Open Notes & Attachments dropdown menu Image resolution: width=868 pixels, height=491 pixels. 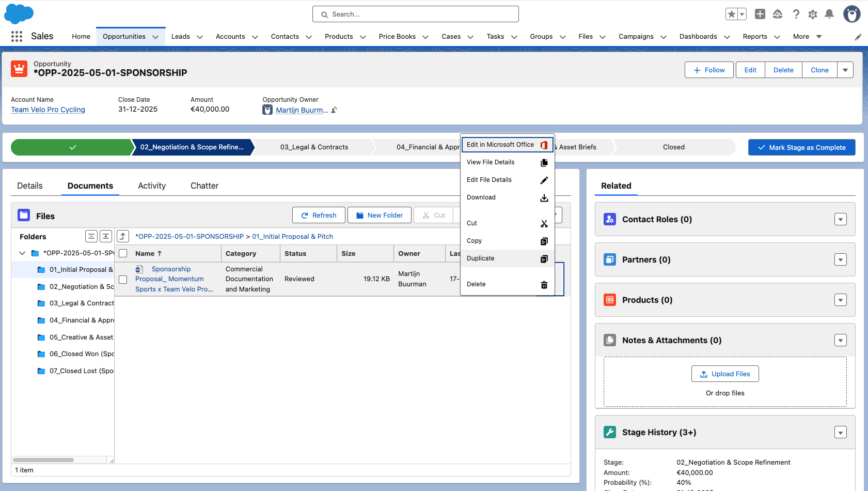coord(841,340)
